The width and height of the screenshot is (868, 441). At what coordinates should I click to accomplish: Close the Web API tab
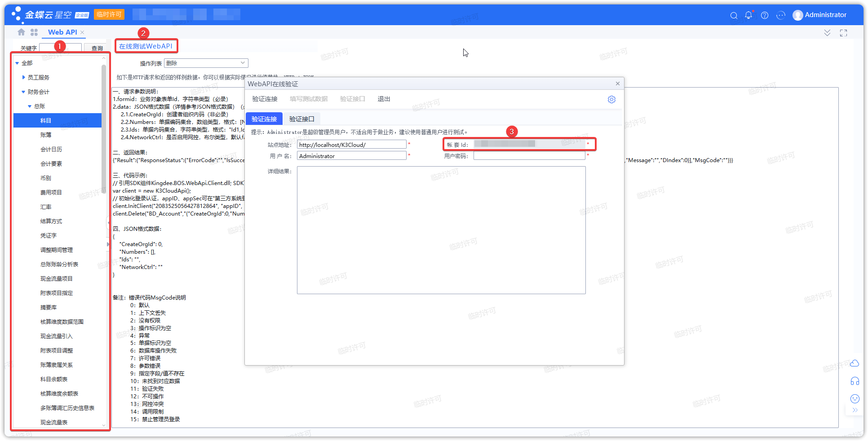coord(82,32)
